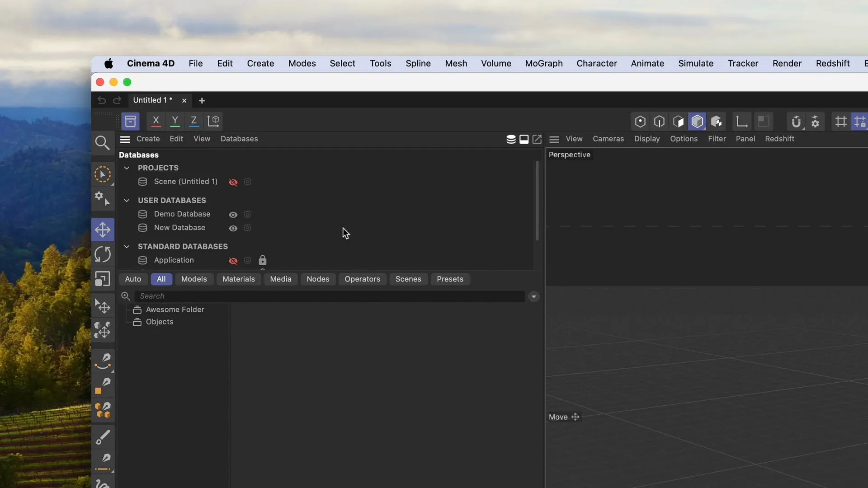The image size is (868, 488).
Task: Activate the Move tool in sidebar
Action: tap(103, 230)
